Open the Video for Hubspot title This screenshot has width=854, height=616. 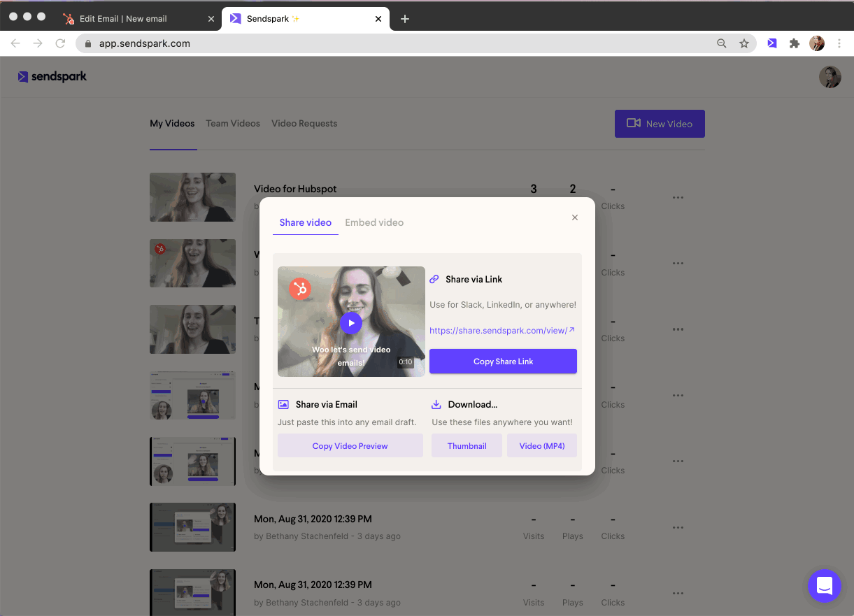pos(295,189)
